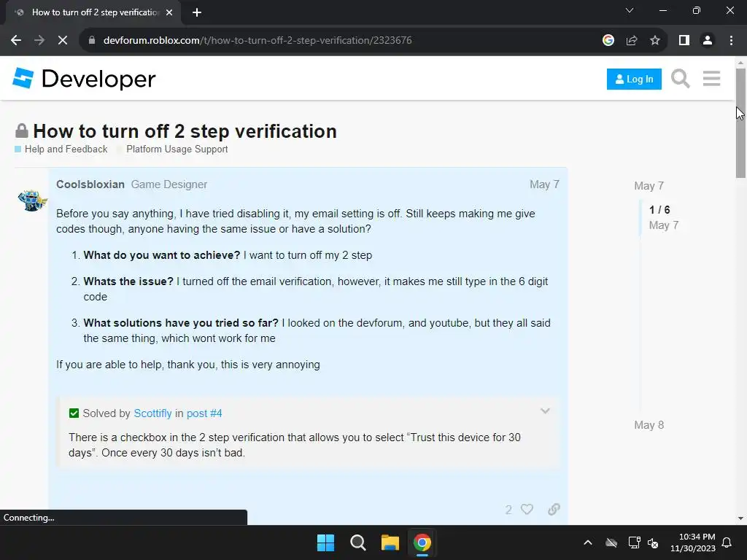The width and height of the screenshot is (747, 560).
Task: Jump to May 7 at timeline top
Action: point(649,186)
